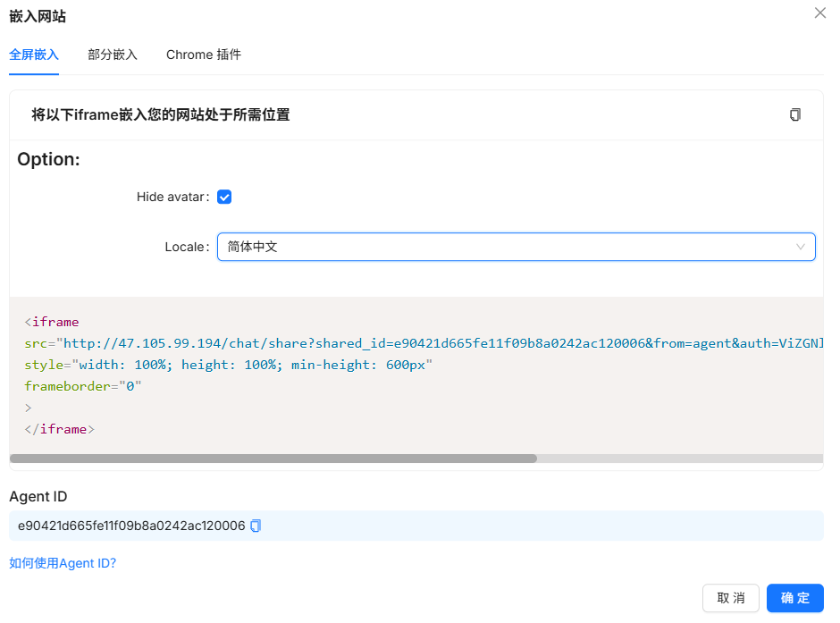Open the 如何使用Agent ID? help link
The height and width of the screenshot is (623, 840).
[x=63, y=563]
